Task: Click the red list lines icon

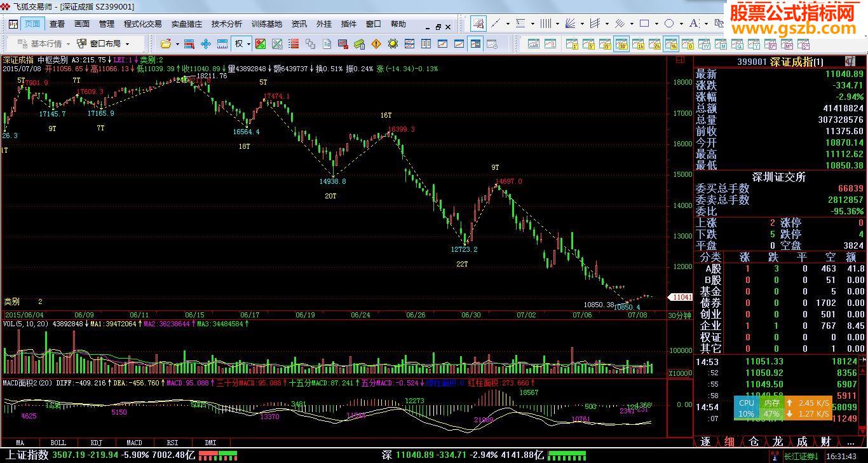Action: 293,44
